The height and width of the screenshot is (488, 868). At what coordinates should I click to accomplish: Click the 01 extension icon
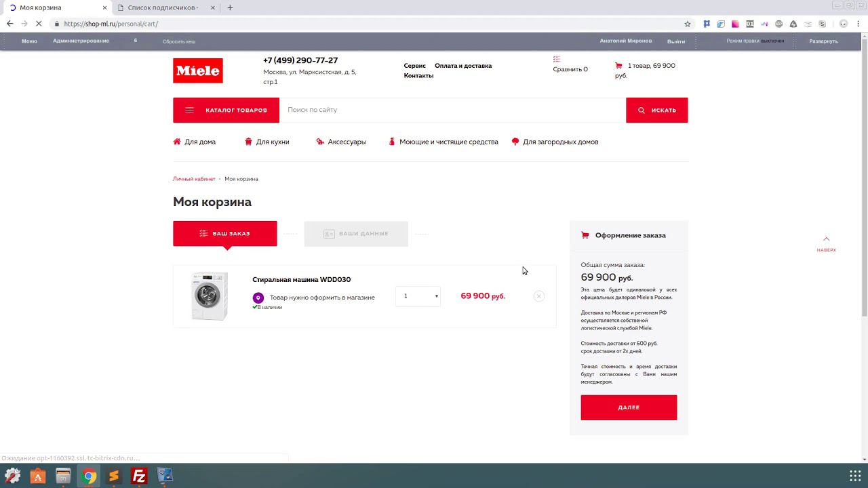pyautogui.click(x=749, y=24)
